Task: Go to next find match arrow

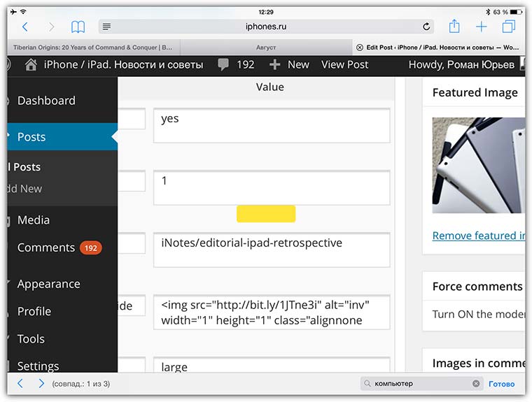Action: coord(41,384)
